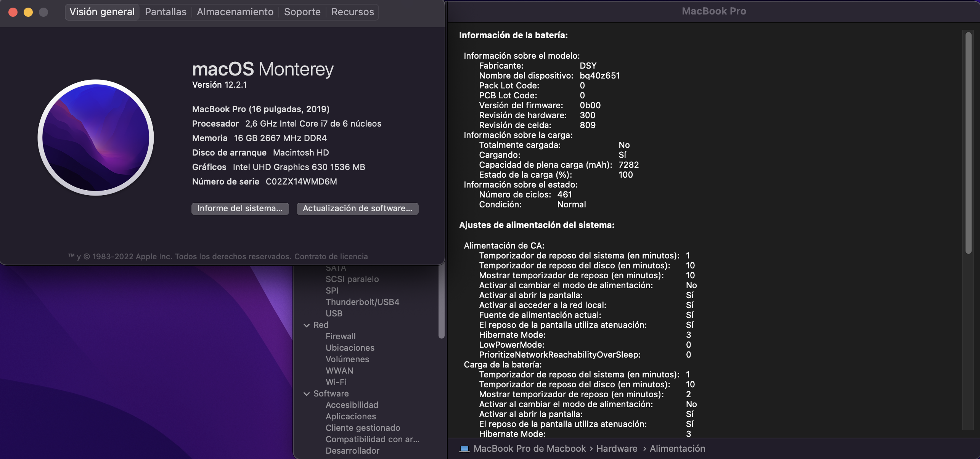Click the Software category label
This screenshot has width=980, height=459.
[x=331, y=393]
